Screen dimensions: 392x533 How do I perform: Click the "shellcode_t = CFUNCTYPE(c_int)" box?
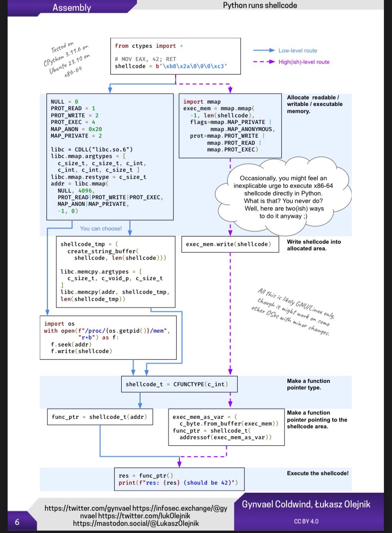[179, 384]
